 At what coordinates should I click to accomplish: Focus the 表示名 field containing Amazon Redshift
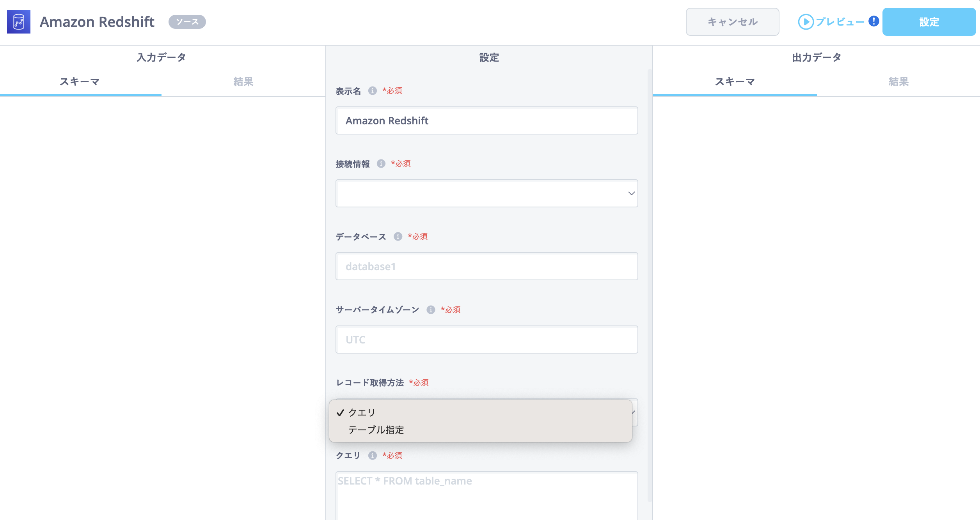pos(487,120)
